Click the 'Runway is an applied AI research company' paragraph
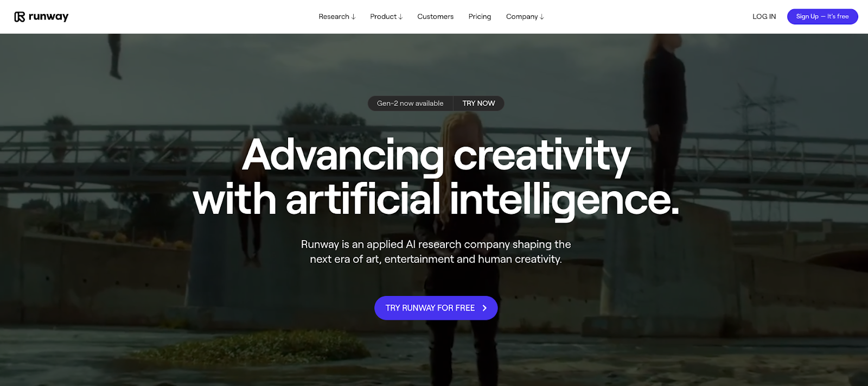 click(436, 251)
